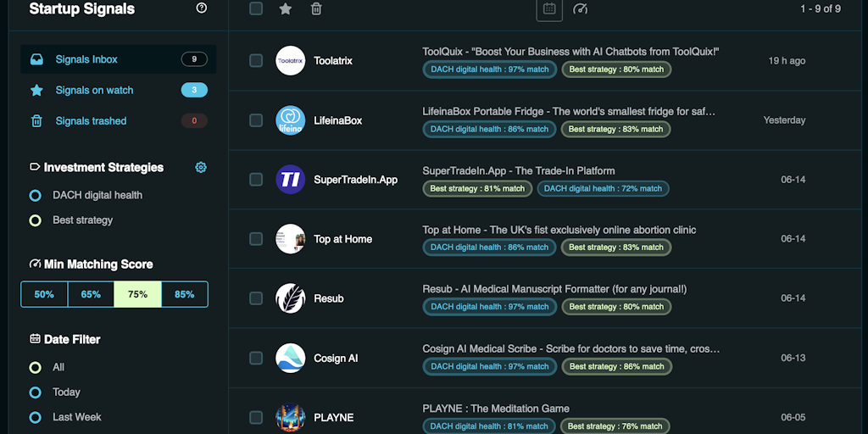The width and height of the screenshot is (868, 434).
Task: Click Toolatrix DACH digital health 97% tag
Action: tap(490, 70)
